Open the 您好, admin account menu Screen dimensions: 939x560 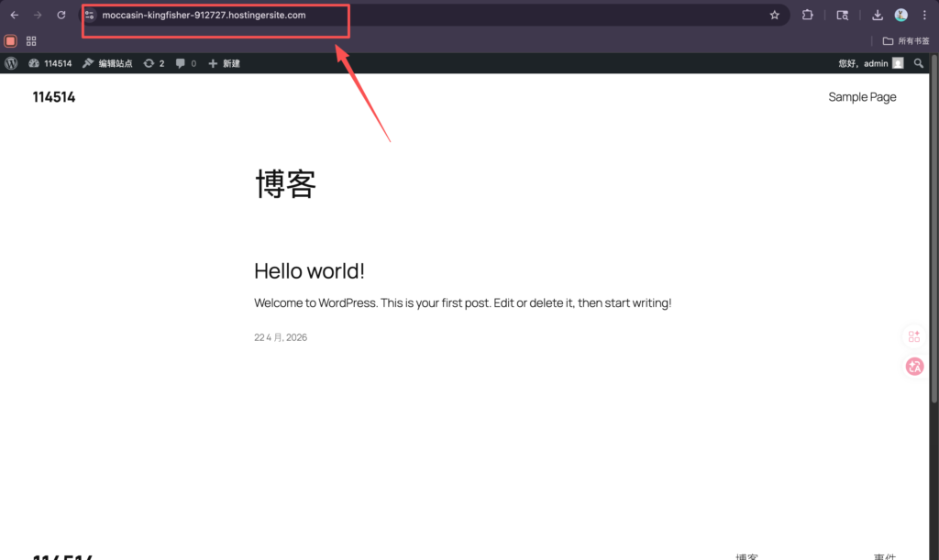coord(871,63)
